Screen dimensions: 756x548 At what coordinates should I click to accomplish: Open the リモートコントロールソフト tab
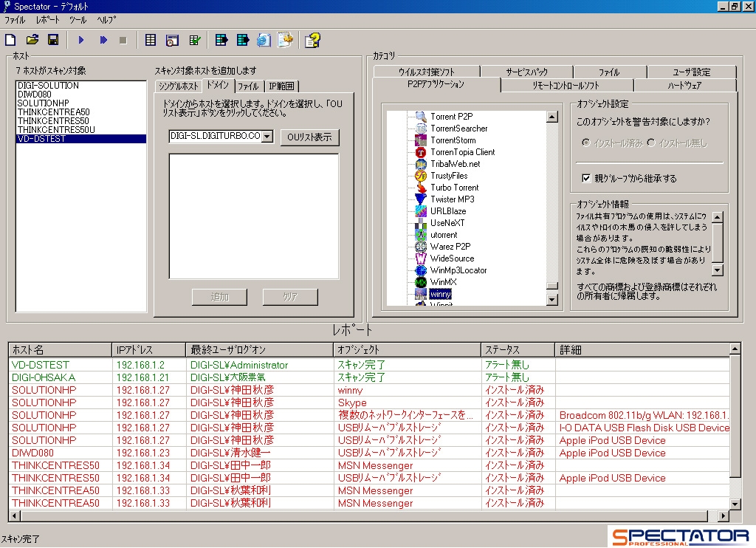pos(566,86)
